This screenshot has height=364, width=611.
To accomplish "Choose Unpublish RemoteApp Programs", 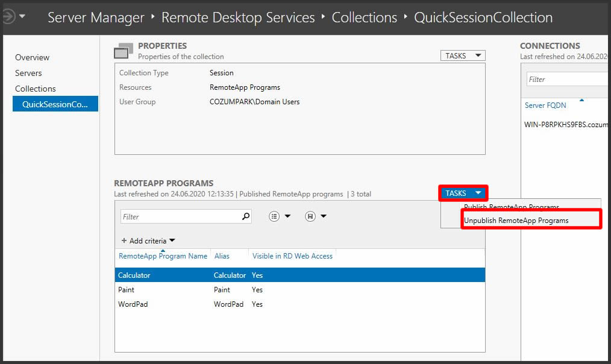I will [516, 221].
